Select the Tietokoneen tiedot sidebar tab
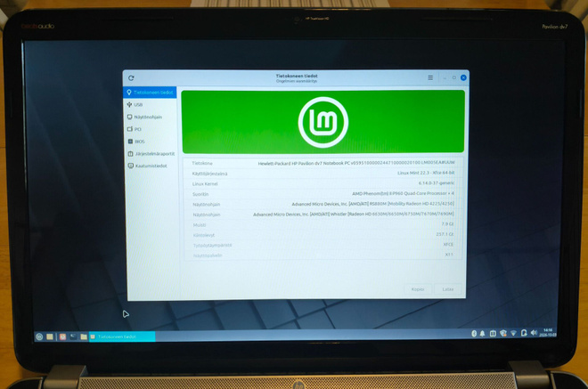The height and width of the screenshot is (389, 588). 150,93
